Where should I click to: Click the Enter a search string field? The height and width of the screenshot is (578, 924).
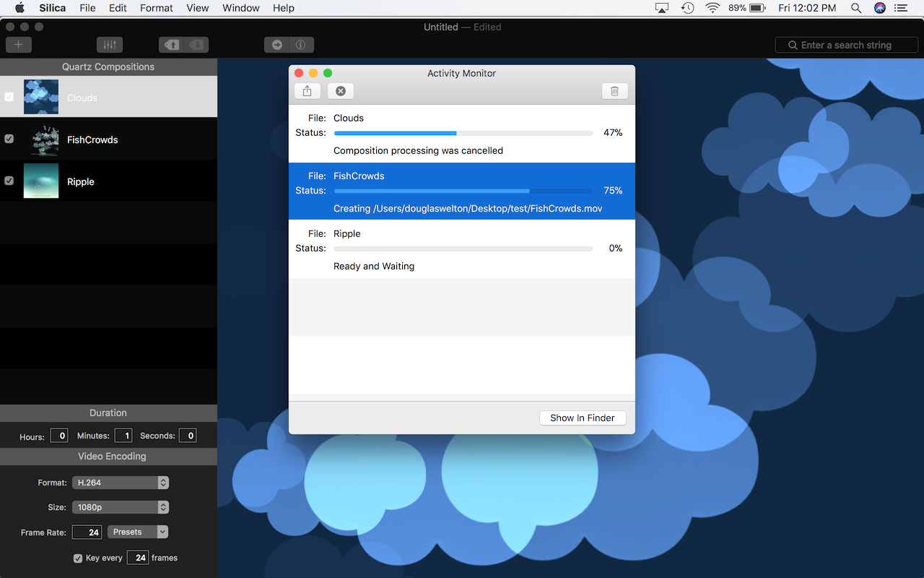[x=847, y=45]
